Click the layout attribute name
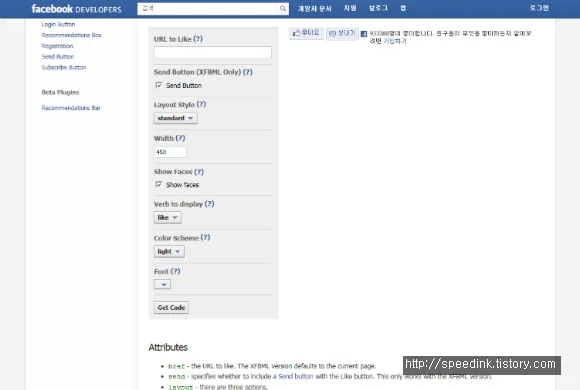 181,387
